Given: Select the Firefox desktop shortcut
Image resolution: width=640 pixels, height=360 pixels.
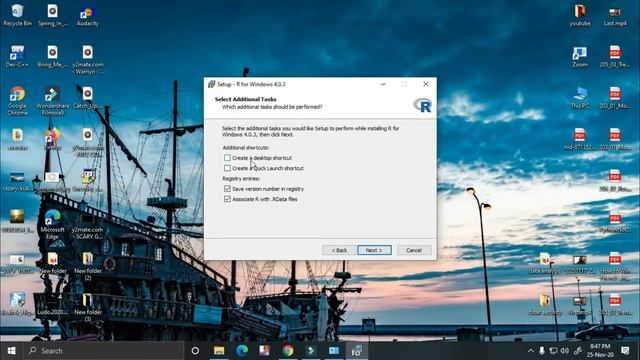Looking at the screenshot, I should (x=52, y=139).
